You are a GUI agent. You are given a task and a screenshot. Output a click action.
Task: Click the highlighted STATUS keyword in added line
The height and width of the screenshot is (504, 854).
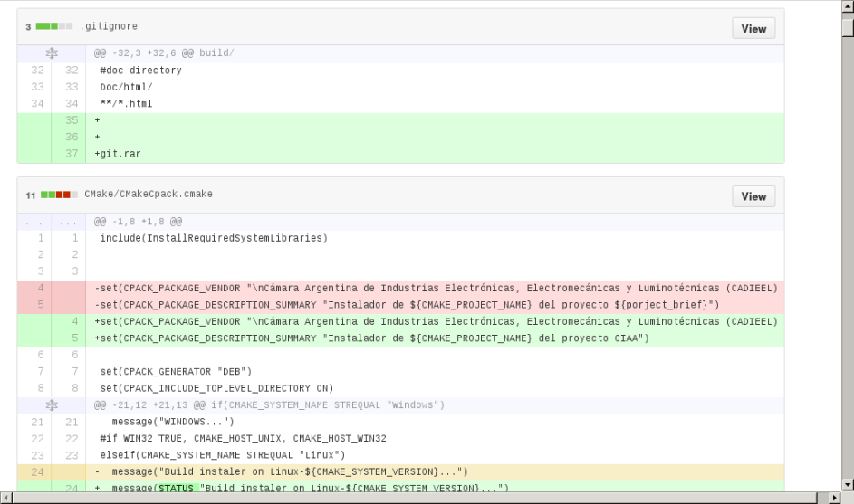tap(177, 489)
